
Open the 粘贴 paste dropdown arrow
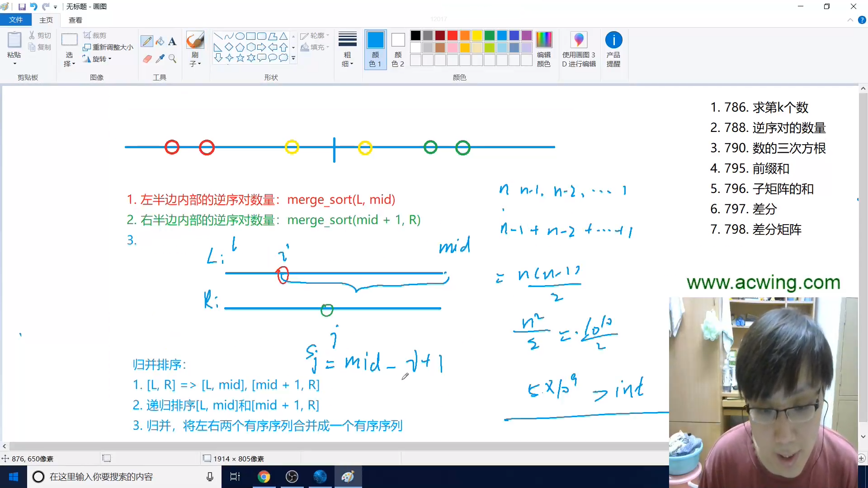pos(14,64)
